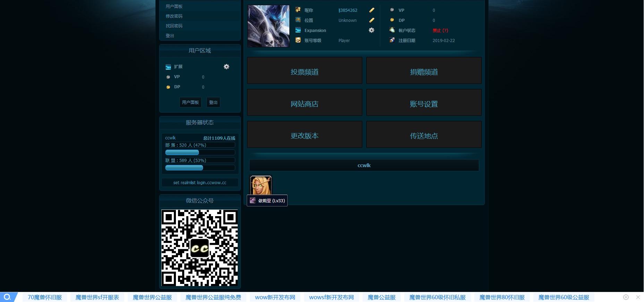Viewport: 644px width, 302px height.
Task: Click the pencil icon beside the nickname
Action: coord(372,10)
